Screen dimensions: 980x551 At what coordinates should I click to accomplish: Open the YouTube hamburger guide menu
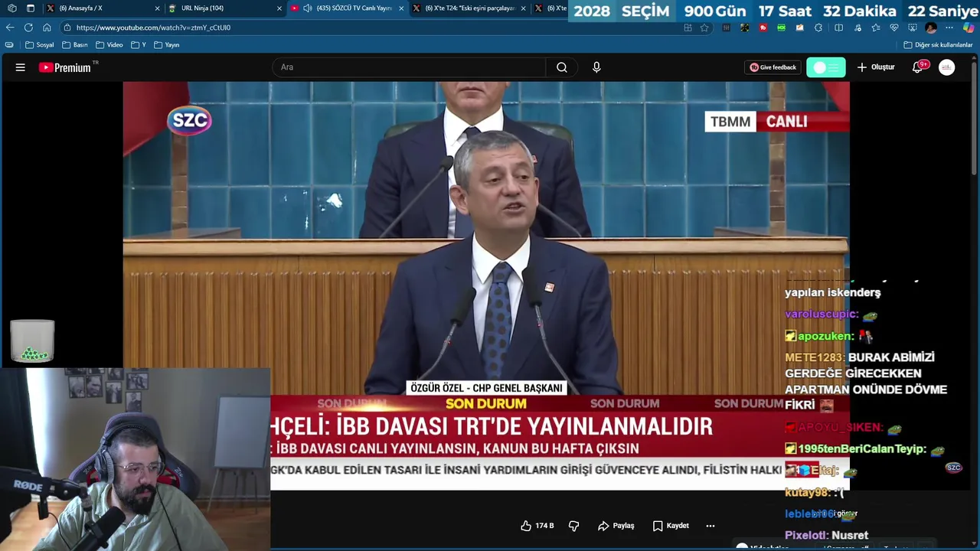[21, 67]
